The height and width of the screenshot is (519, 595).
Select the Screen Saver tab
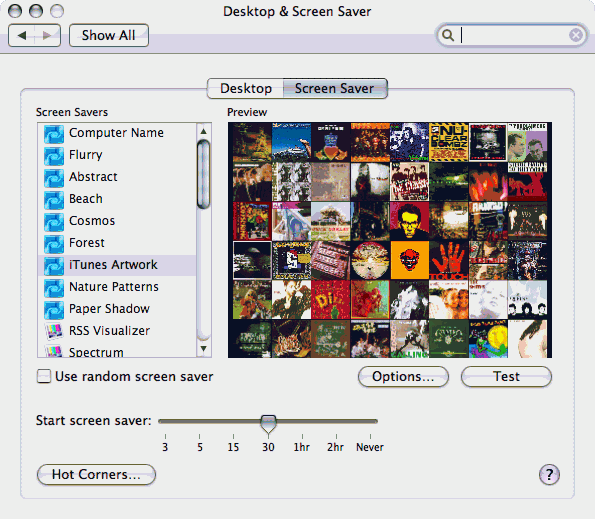pyautogui.click(x=335, y=88)
